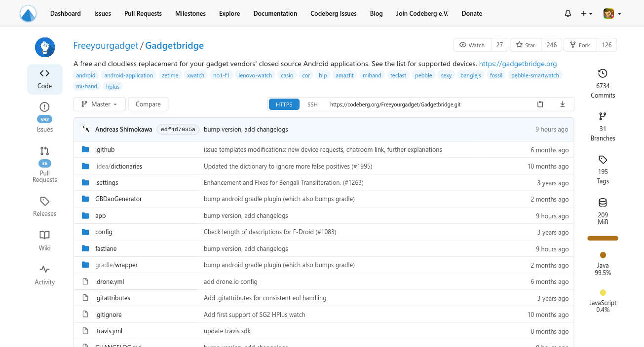
Task: Open the Milestones menu item
Action: [190, 13]
